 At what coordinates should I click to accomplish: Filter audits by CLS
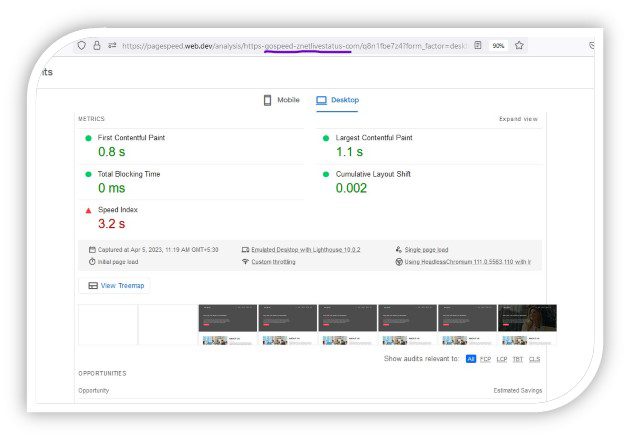coord(534,358)
